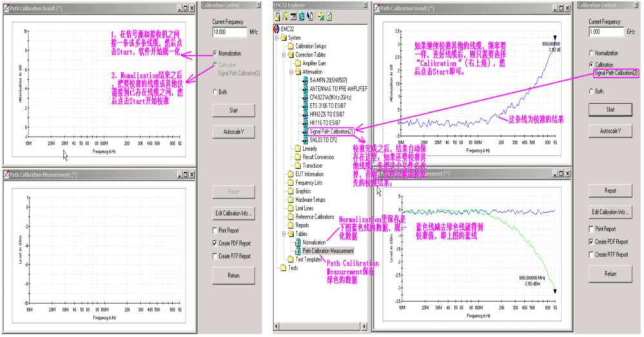
Task: Click the key icon in EMC32 Explorer toolbar
Action: click(285, 17)
